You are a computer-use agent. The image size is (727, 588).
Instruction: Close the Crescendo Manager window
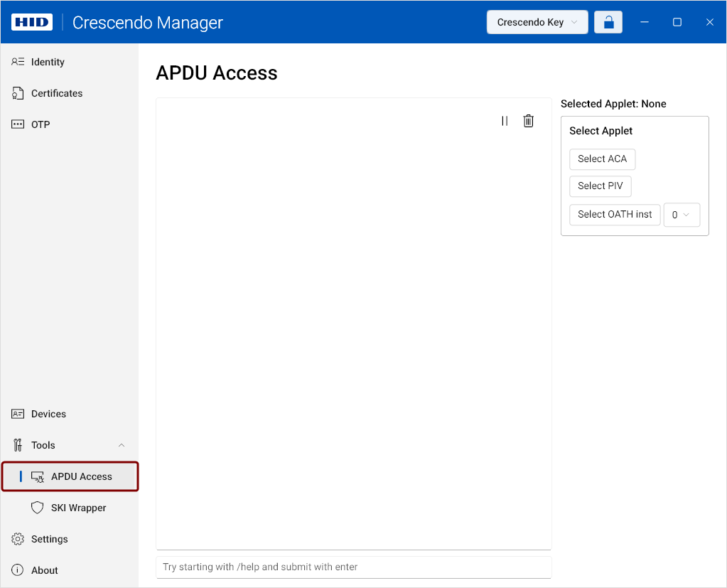coord(709,22)
